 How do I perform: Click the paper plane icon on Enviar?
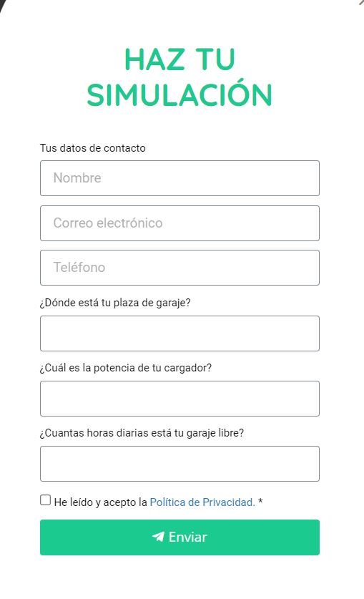click(158, 537)
